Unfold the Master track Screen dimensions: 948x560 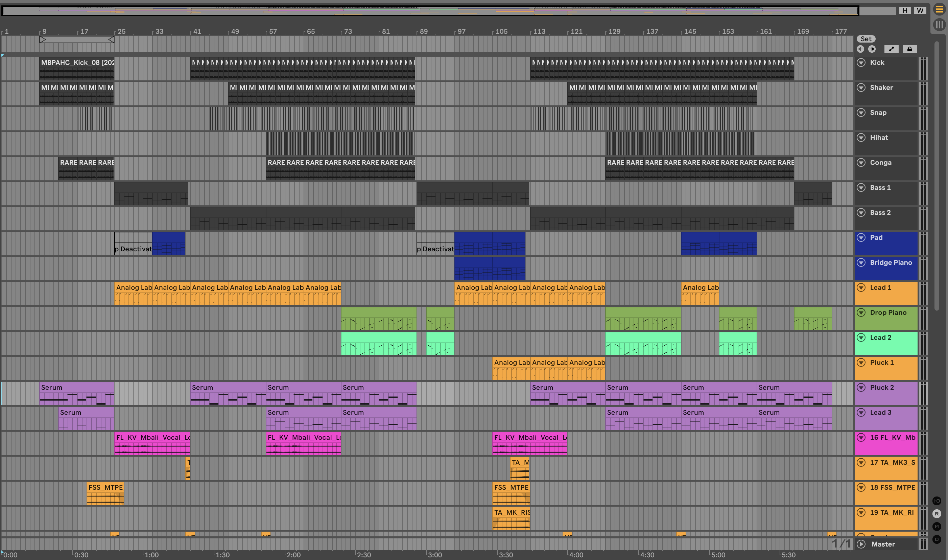click(x=861, y=544)
